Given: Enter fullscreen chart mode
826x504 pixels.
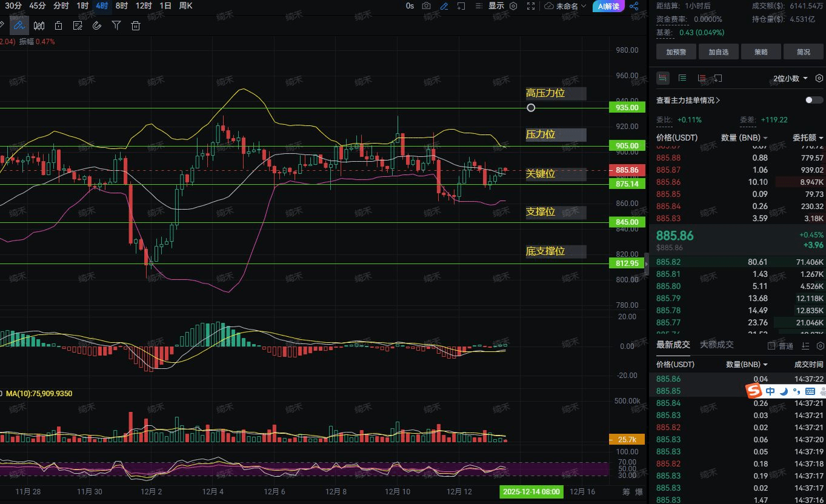Looking at the screenshot, I should coord(531,6).
